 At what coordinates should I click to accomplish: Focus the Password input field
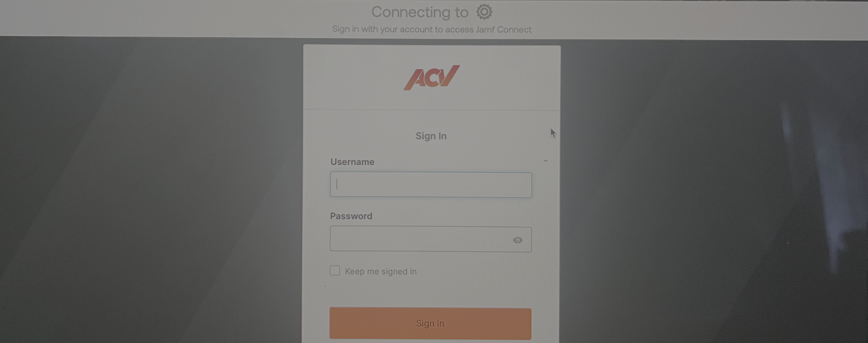[431, 239]
